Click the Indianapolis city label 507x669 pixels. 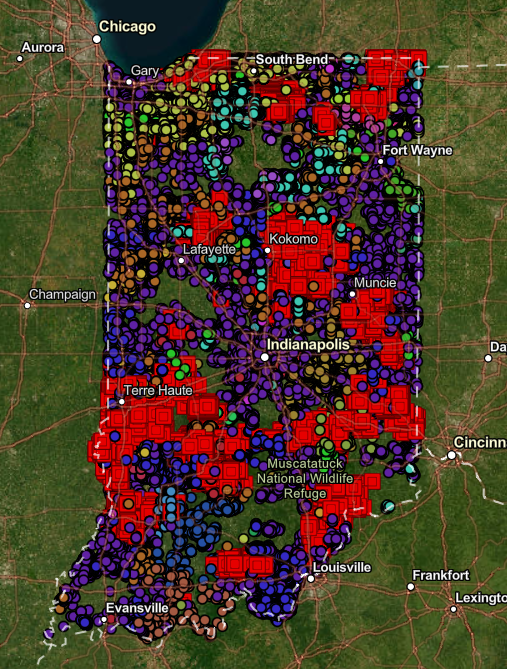(x=308, y=344)
